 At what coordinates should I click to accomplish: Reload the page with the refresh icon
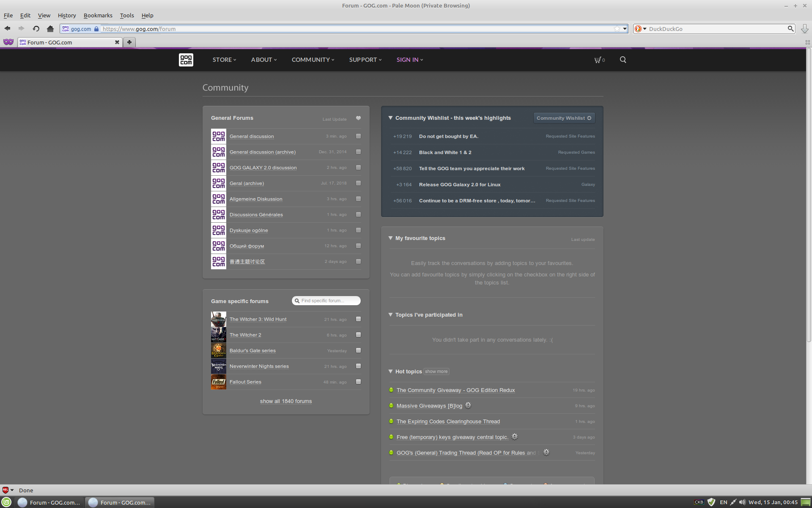click(36, 29)
